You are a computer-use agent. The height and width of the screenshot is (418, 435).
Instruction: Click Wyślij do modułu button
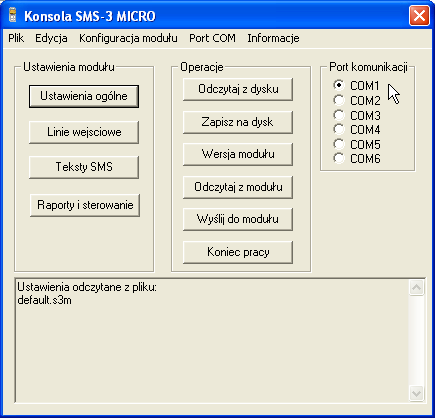click(238, 219)
